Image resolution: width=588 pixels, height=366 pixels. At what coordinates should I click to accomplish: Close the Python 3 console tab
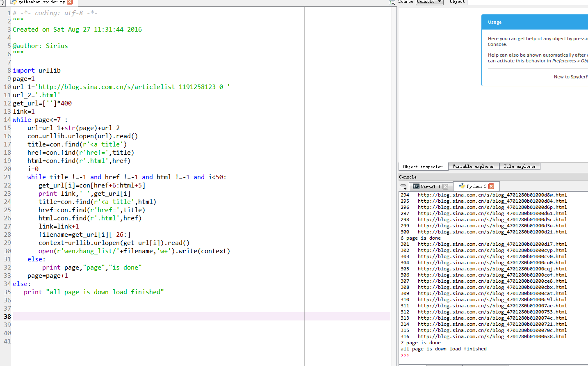491,186
